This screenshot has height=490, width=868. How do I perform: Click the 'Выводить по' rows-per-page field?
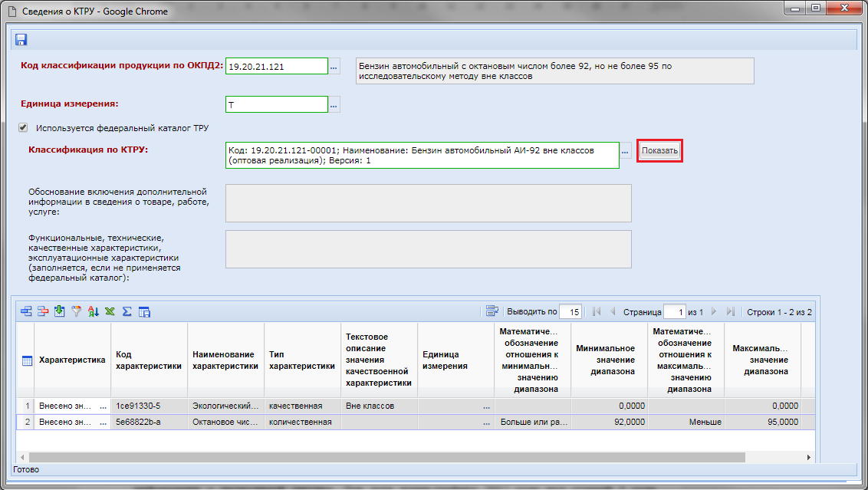tap(570, 312)
